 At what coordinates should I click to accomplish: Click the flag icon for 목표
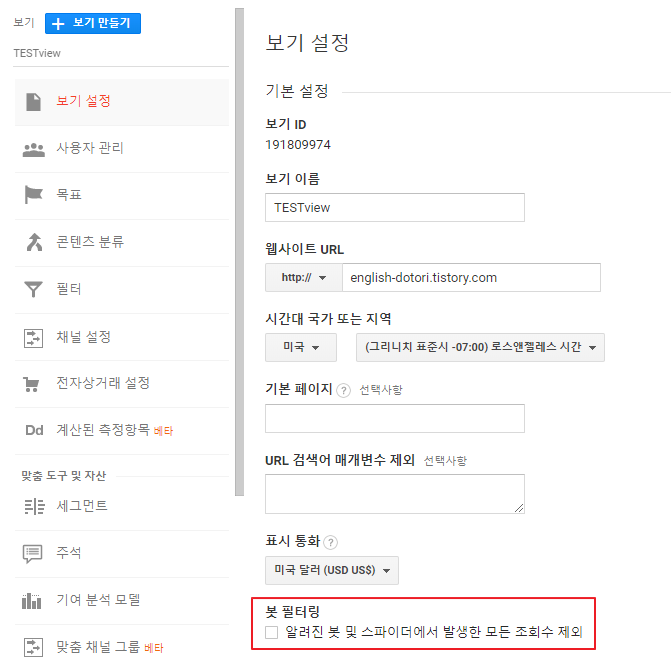click(33, 195)
